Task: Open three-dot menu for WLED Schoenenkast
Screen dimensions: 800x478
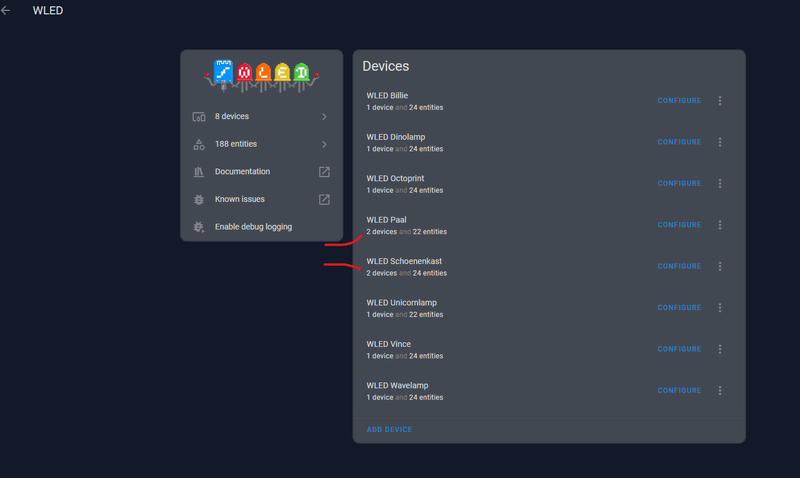Action: (x=720, y=266)
